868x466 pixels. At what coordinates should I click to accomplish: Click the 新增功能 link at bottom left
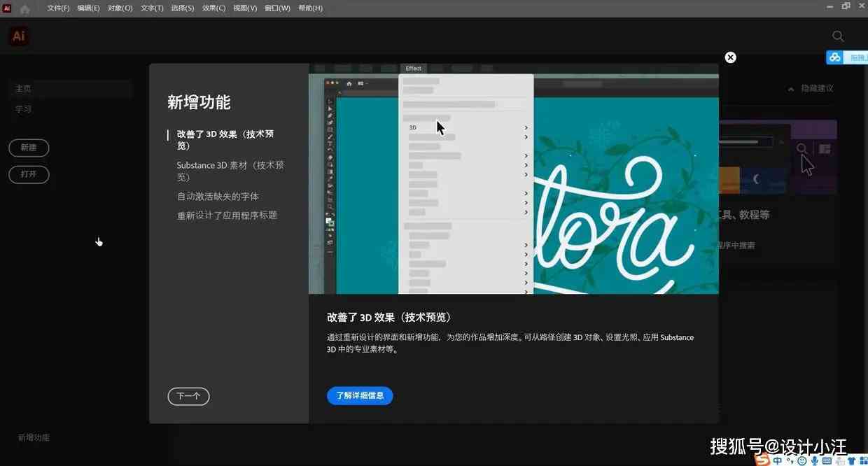point(34,437)
